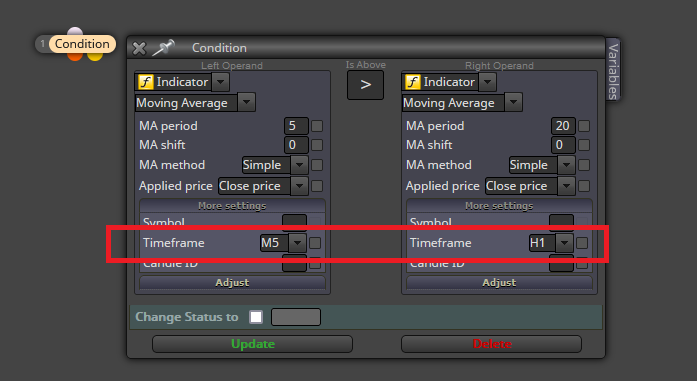Click right MA period field showing 20
The height and width of the screenshot is (381, 697).
click(x=563, y=126)
